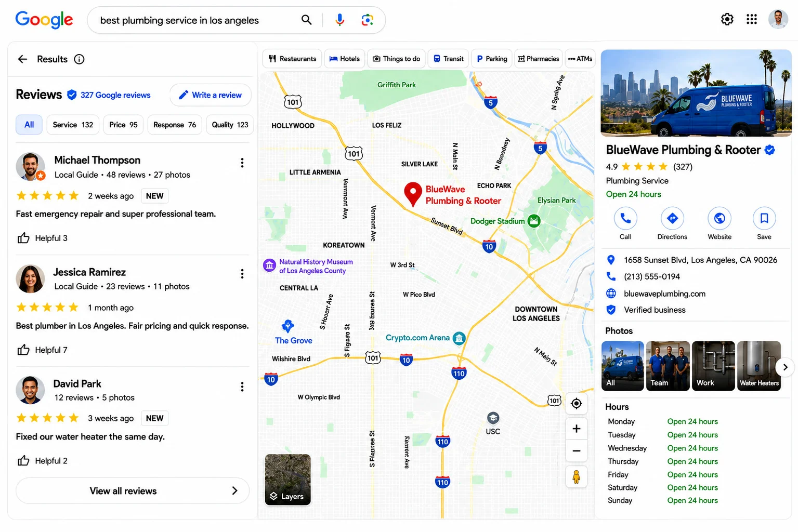Activate Street View pegman

(576, 477)
